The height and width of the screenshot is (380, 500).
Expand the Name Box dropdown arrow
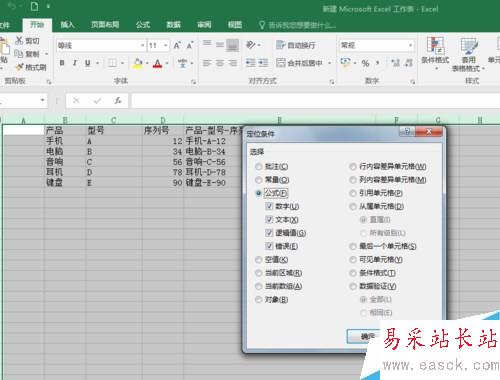[x=42, y=100]
